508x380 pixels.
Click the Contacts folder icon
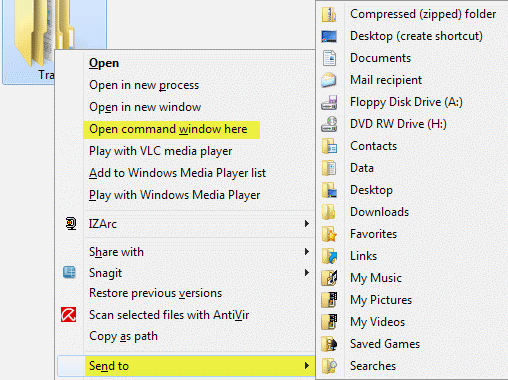(x=330, y=146)
